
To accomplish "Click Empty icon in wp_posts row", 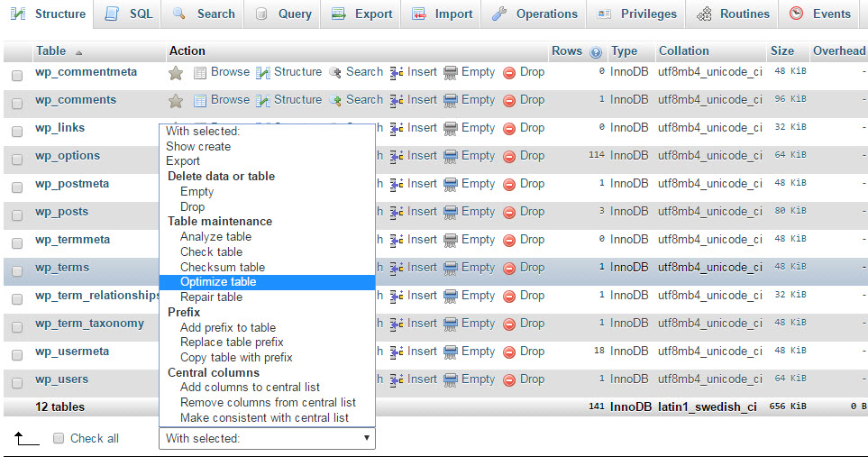I will (451, 212).
